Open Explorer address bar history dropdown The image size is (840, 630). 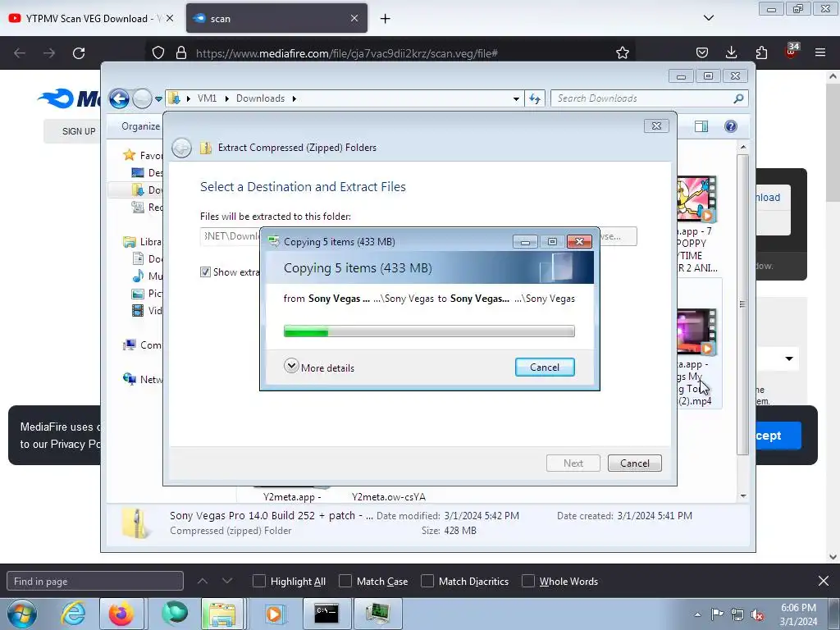click(516, 99)
